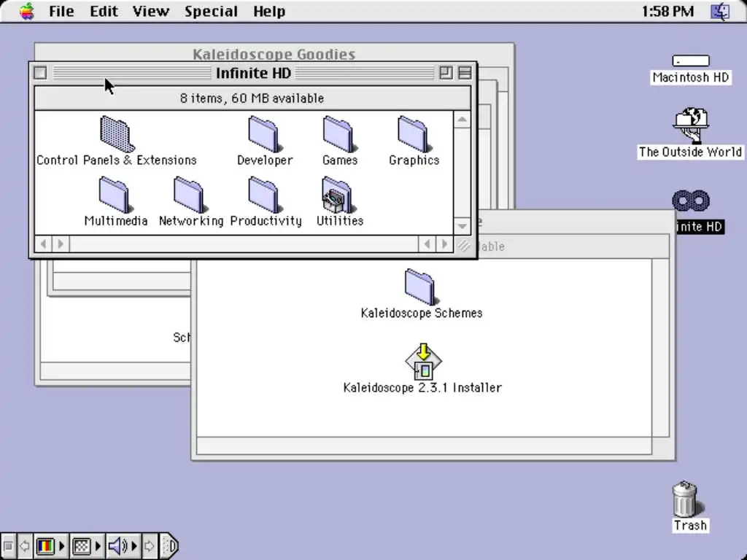Expand the sound volume module popup arrow
This screenshot has width=747, height=560.
coord(134,545)
